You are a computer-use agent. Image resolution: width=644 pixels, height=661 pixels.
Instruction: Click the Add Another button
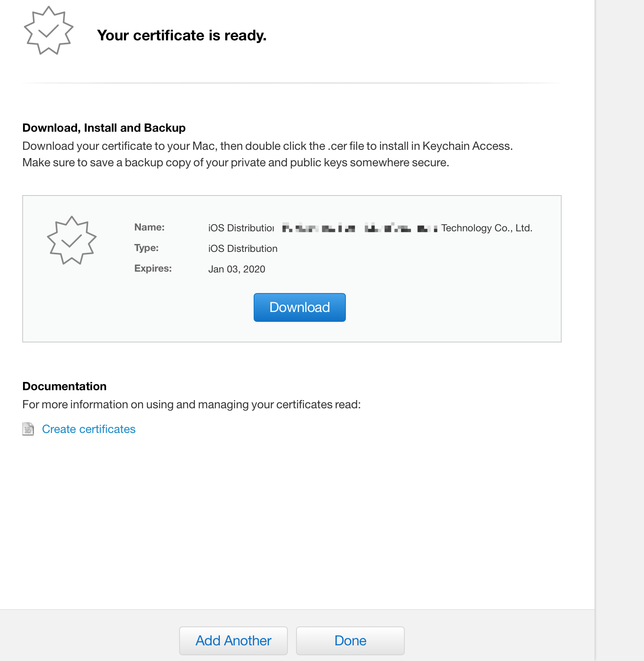(x=233, y=640)
